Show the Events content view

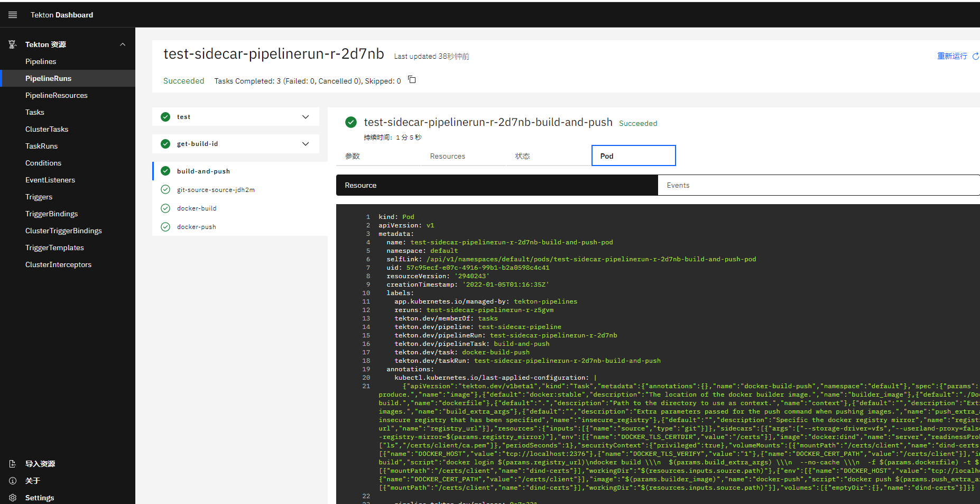(819, 185)
